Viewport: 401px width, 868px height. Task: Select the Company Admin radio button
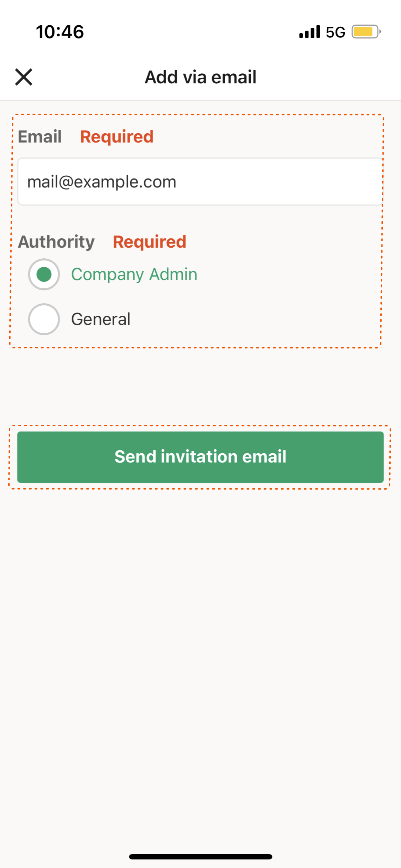(x=44, y=274)
